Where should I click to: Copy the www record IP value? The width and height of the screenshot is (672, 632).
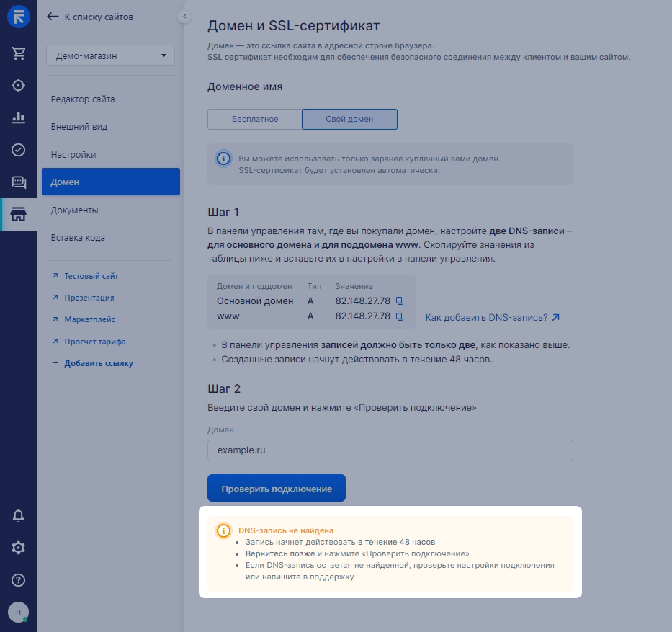[400, 316]
